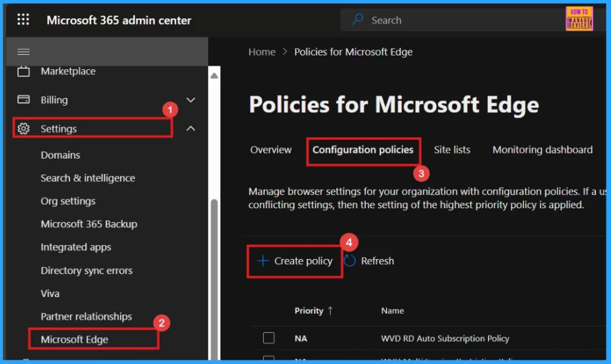Switch to the Overview tab

(270, 150)
